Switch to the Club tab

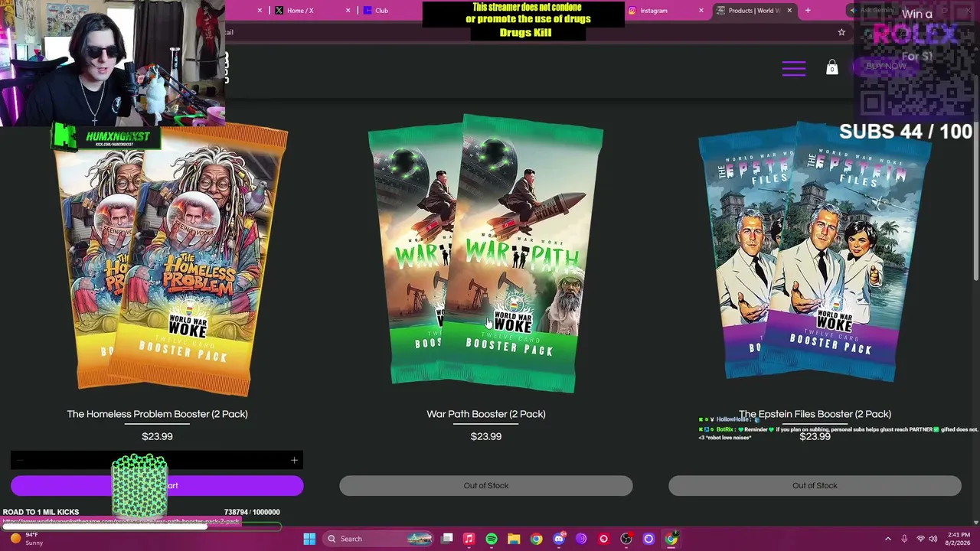click(390, 11)
